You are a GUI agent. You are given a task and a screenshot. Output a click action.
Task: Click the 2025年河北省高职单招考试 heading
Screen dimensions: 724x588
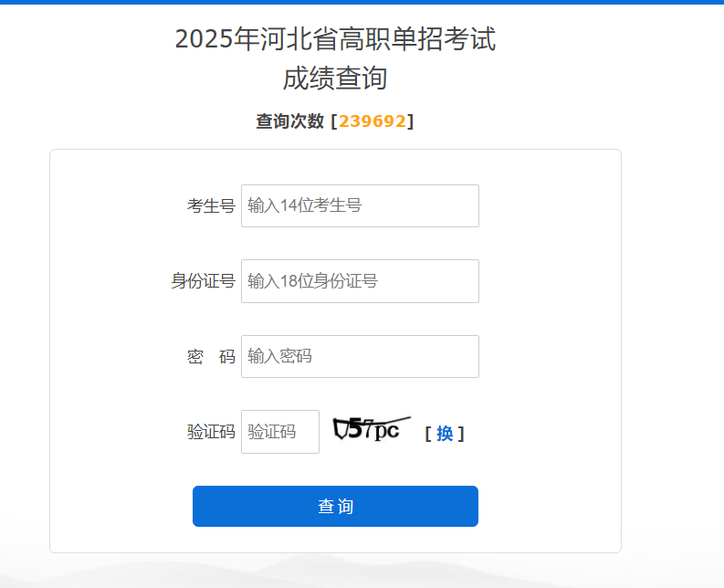[x=335, y=39]
